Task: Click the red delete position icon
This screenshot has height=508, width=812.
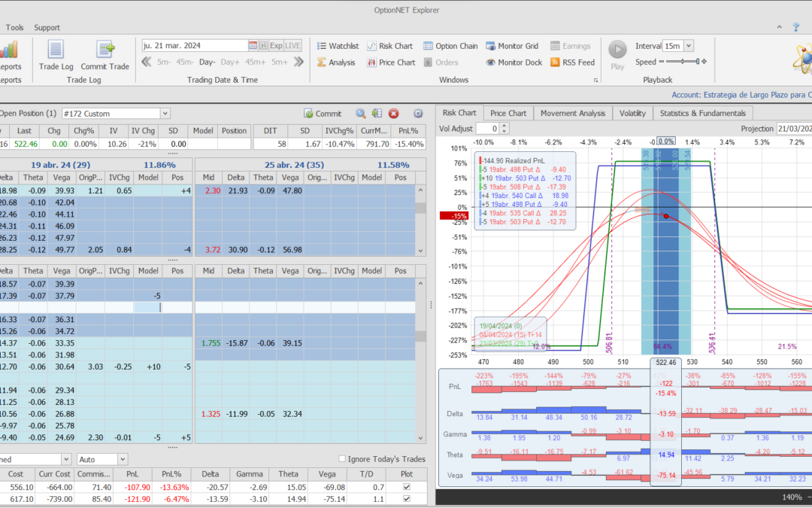Action: coord(393,114)
